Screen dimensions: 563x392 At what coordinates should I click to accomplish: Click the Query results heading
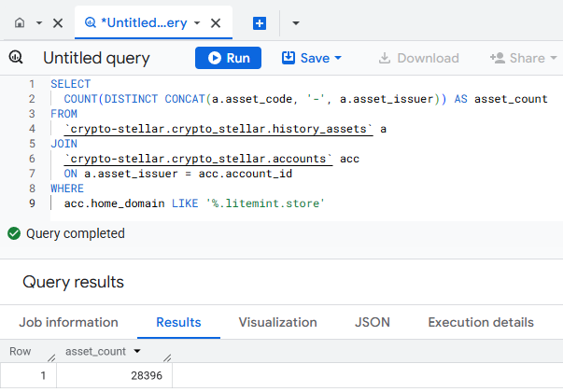coord(73,282)
